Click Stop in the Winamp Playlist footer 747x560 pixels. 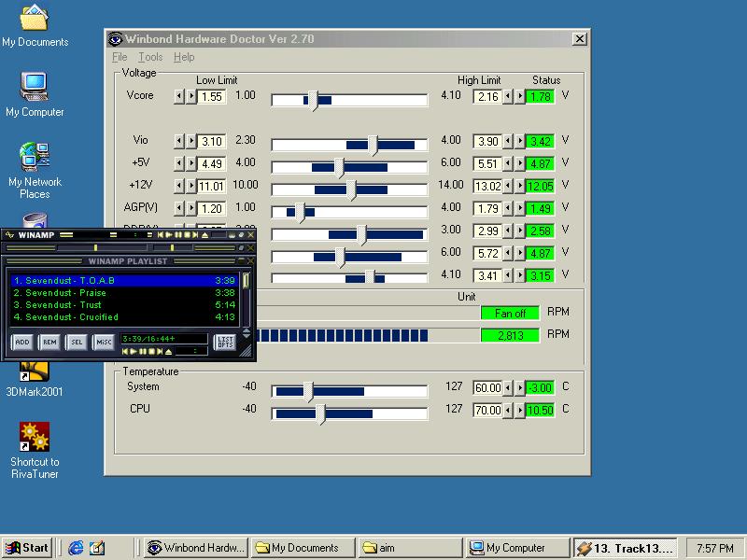[151, 352]
